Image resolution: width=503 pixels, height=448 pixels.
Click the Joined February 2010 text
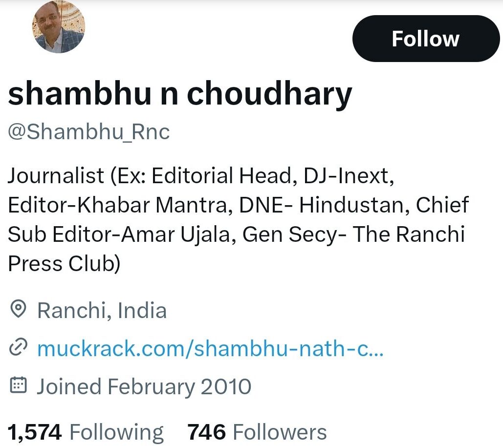pos(144,386)
